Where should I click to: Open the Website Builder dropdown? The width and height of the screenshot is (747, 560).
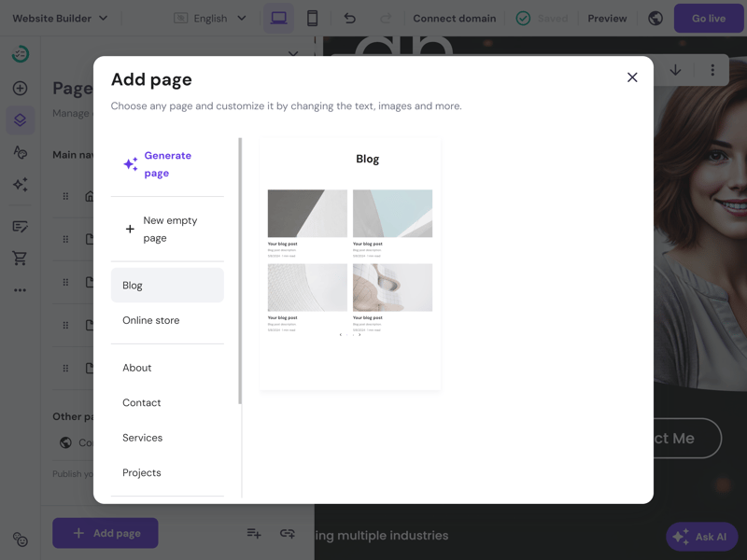(x=60, y=18)
